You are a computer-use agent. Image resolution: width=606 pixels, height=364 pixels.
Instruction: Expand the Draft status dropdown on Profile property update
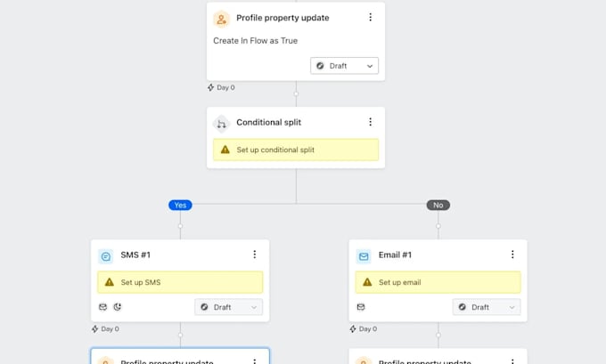(x=344, y=66)
